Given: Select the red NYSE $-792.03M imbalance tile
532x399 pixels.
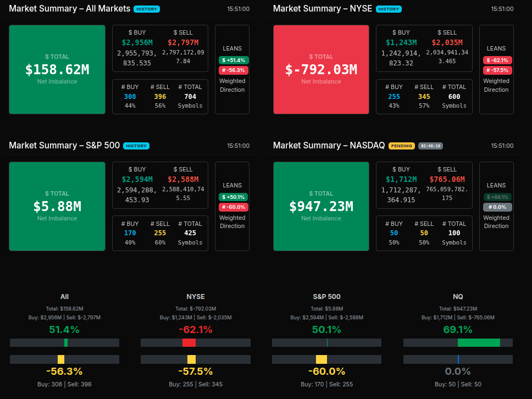Looking at the screenshot, I should (x=321, y=69).
